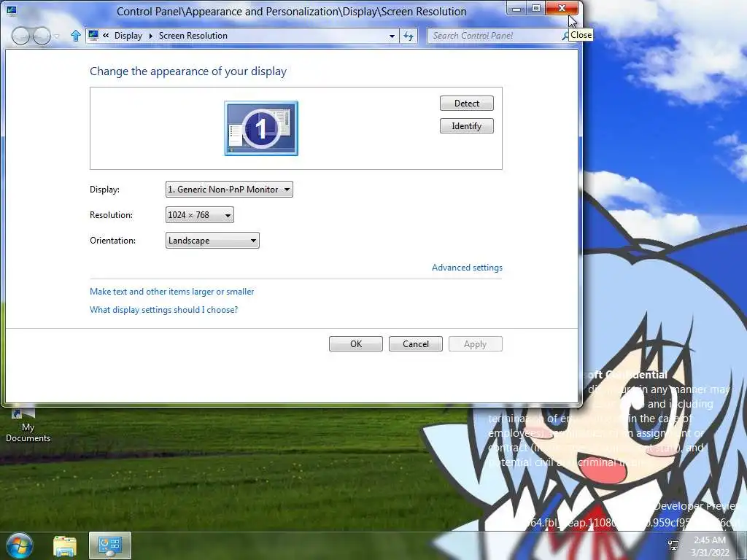Select monitor 1 thumbnail
The width and height of the screenshot is (747, 560).
point(261,128)
